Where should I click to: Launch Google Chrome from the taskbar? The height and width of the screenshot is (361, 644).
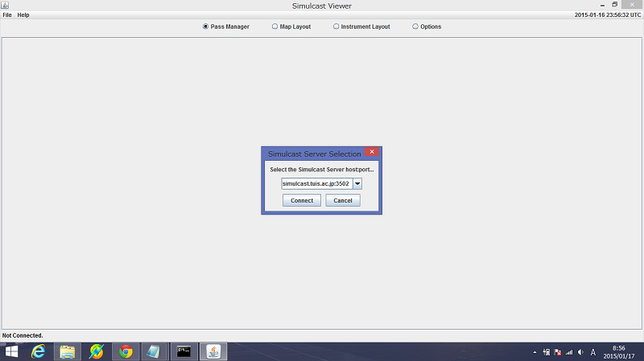(x=126, y=351)
